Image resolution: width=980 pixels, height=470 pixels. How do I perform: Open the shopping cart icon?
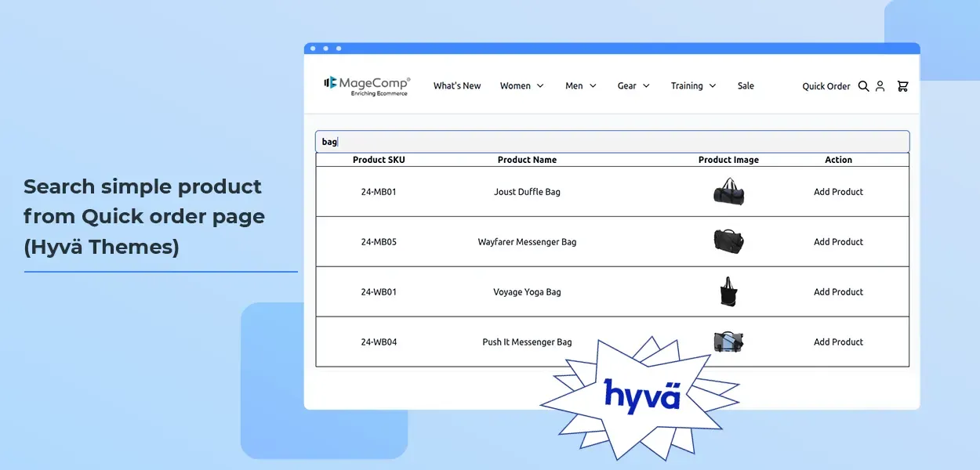tap(902, 86)
